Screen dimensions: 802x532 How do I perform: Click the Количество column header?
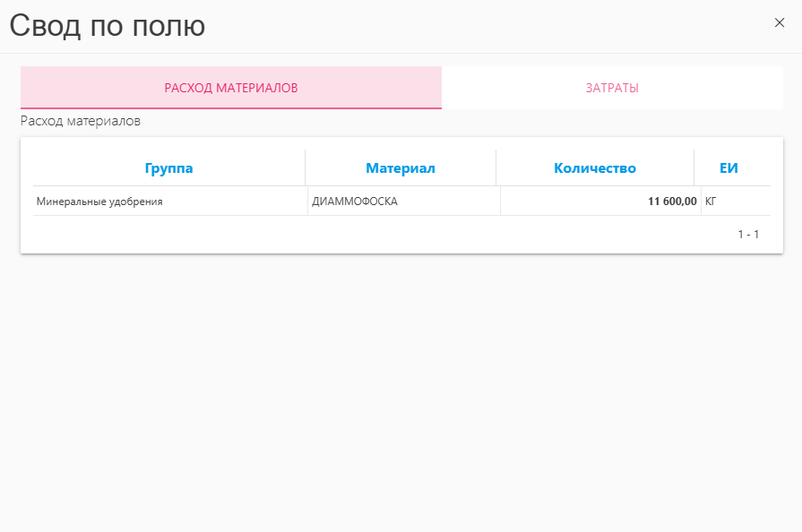[595, 168]
